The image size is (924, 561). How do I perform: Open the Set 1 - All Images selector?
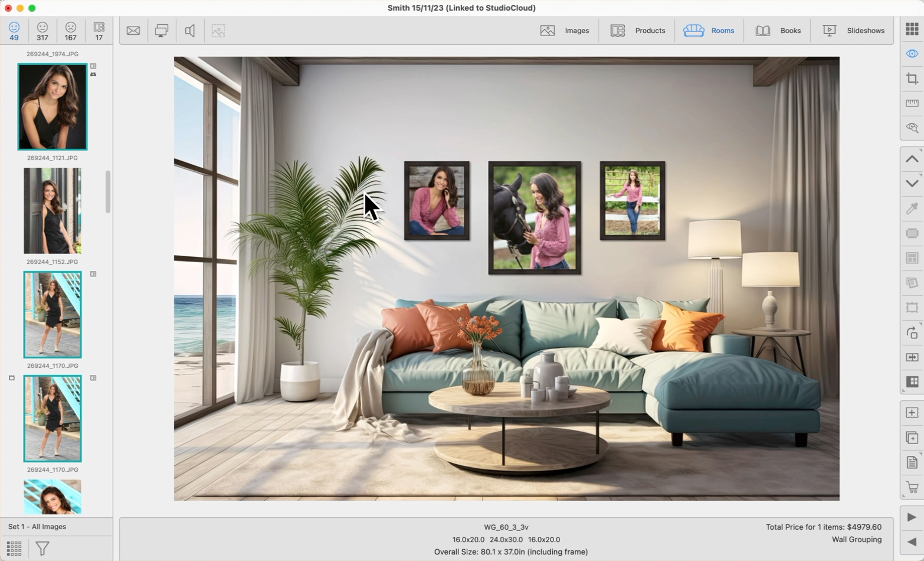click(37, 526)
